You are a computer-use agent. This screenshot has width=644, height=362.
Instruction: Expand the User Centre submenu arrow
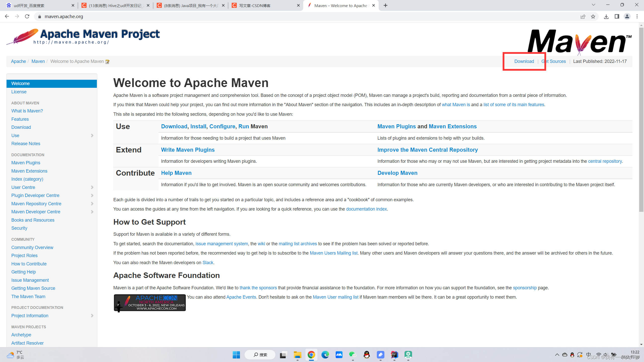92,187
